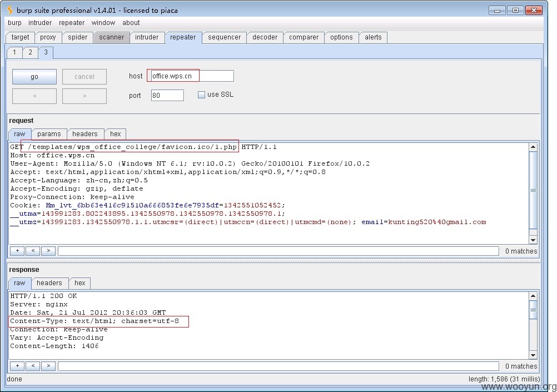Click the previous request history button
557x392 pixels.
pos(34,96)
